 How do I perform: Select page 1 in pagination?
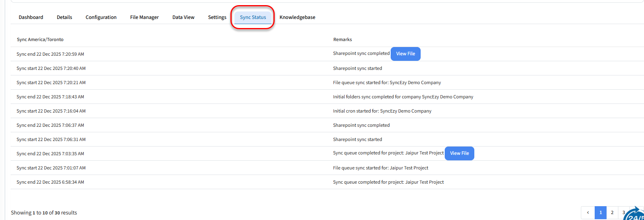coord(600,212)
